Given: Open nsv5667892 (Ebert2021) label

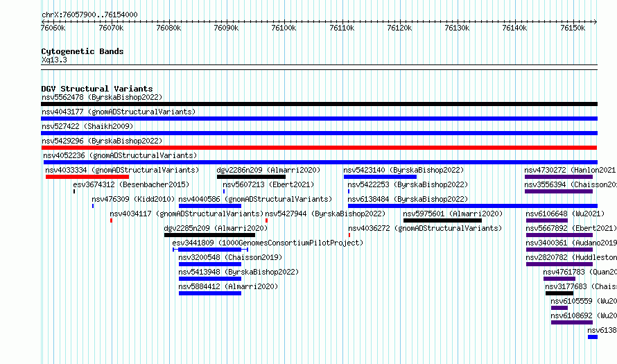Looking at the screenshot, I should tap(571, 228).
